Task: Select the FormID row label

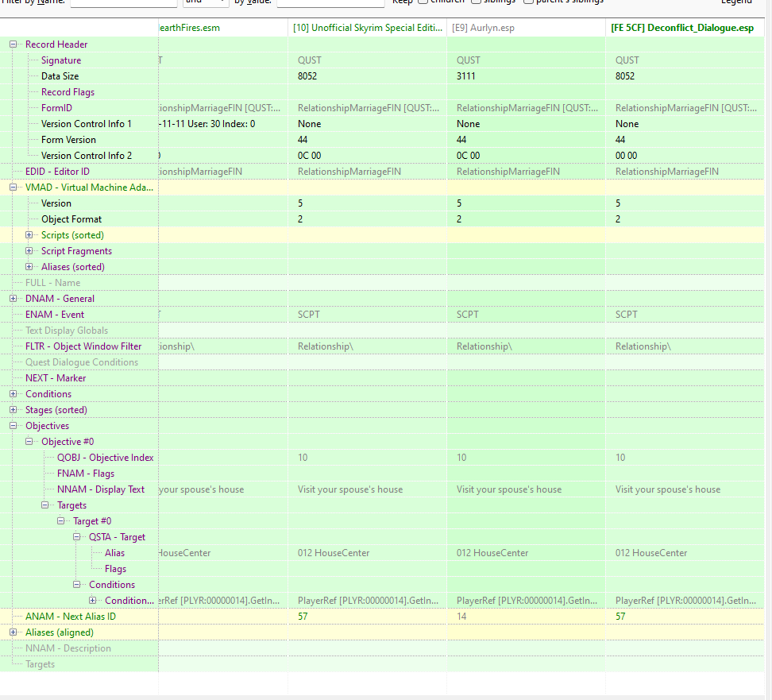Action: 56,108
